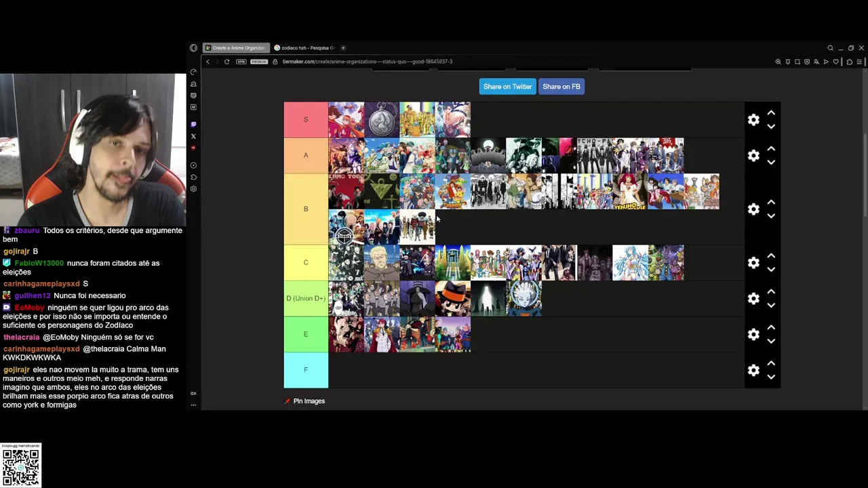
Task: Open the Opera GX main menu icon
Action: tap(193, 48)
